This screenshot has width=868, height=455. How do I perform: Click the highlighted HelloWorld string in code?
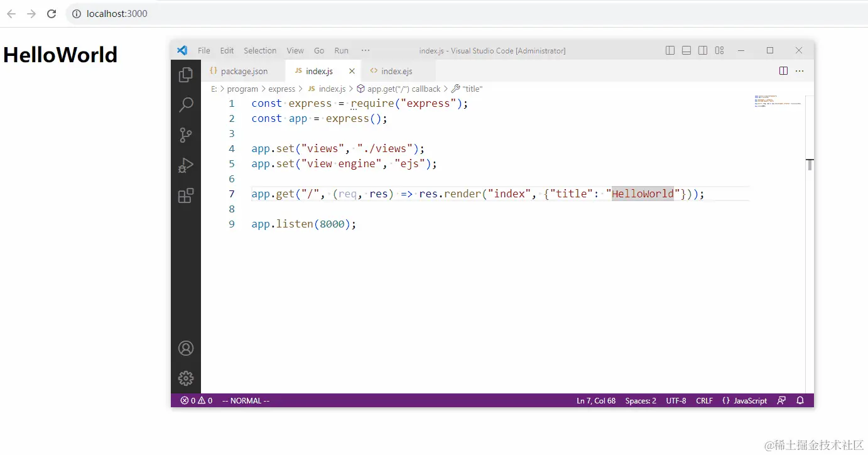[643, 194]
